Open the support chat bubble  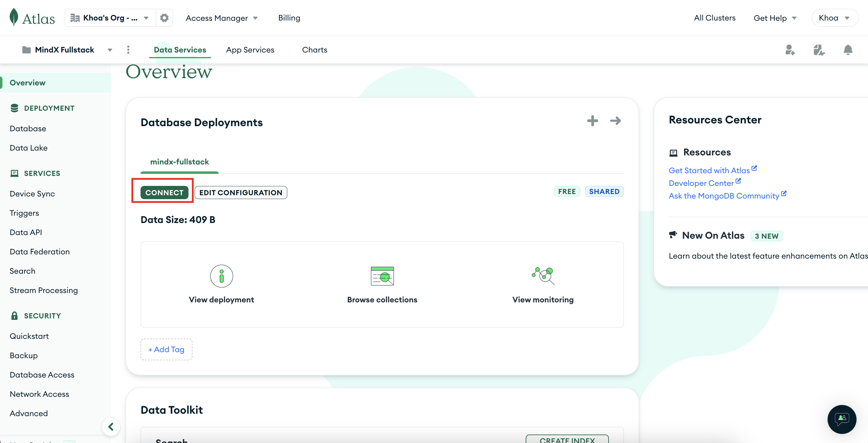[x=842, y=419]
